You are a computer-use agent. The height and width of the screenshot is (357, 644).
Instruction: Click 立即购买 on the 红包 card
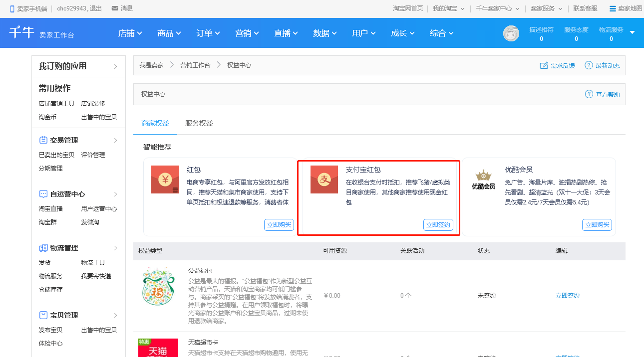pos(279,225)
